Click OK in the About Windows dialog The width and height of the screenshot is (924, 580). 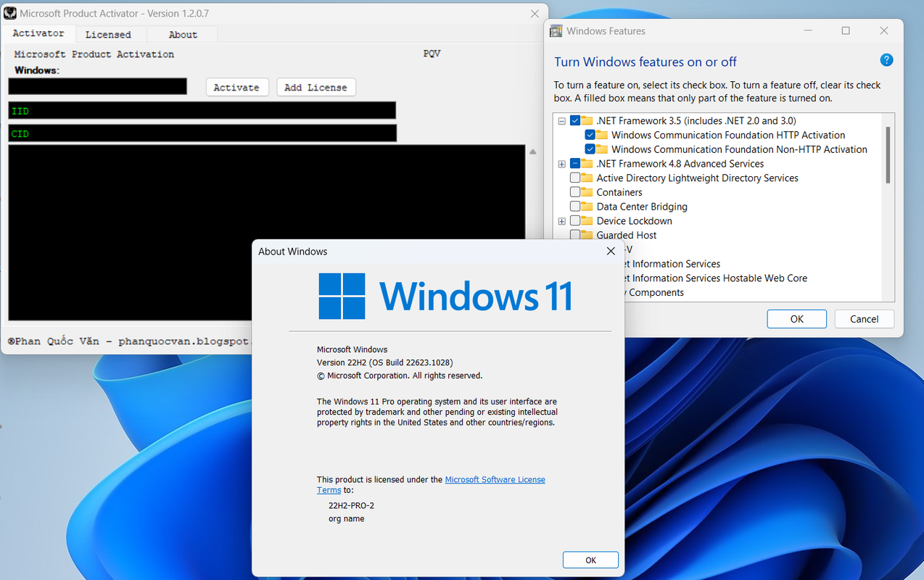[590, 560]
